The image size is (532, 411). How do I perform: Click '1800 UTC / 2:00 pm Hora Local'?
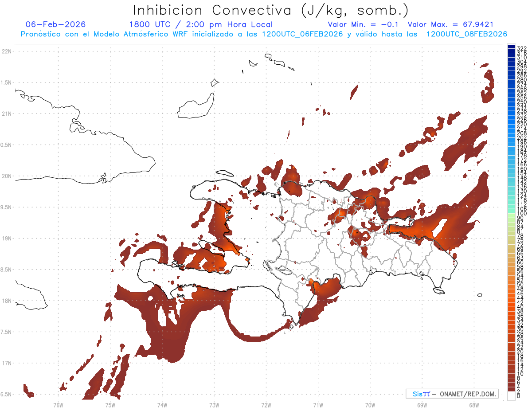pyautogui.click(x=201, y=24)
